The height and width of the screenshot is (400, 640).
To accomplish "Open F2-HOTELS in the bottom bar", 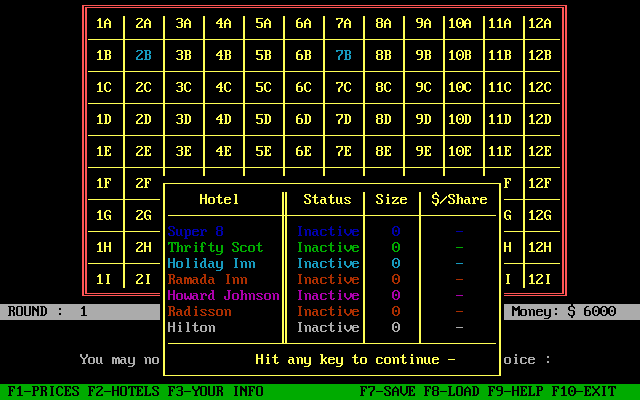I will (x=123, y=391).
